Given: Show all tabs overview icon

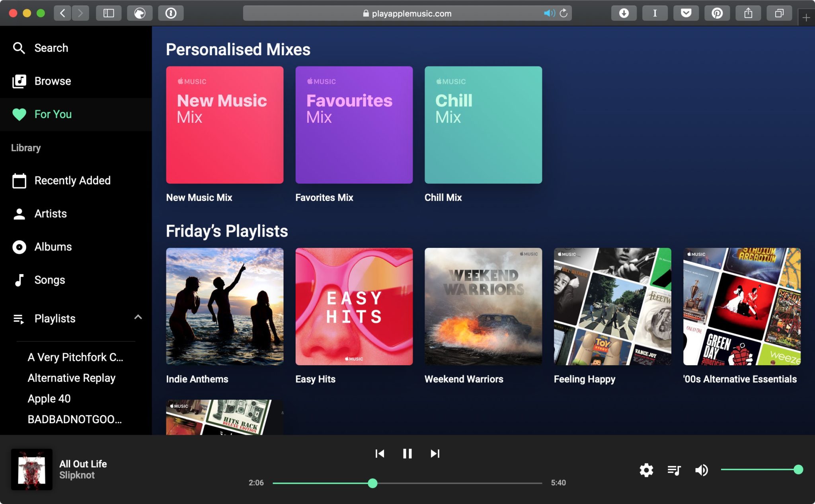Looking at the screenshot, I should [x=779, y=13].
